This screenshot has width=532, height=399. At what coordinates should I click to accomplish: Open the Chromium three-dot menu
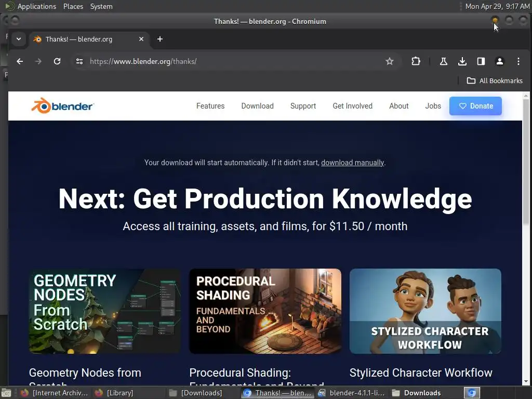(518, 61)
